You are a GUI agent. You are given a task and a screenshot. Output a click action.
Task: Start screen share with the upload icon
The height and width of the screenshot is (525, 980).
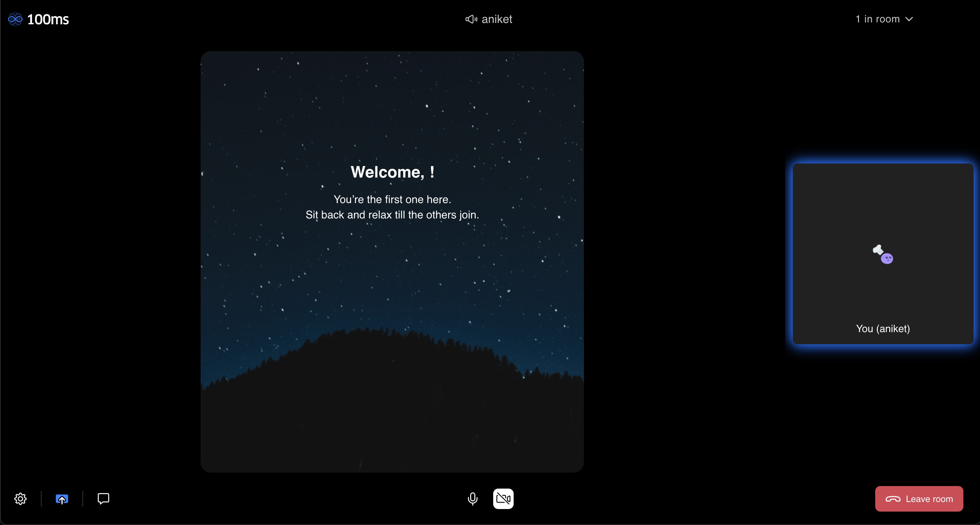coord(62,499)
